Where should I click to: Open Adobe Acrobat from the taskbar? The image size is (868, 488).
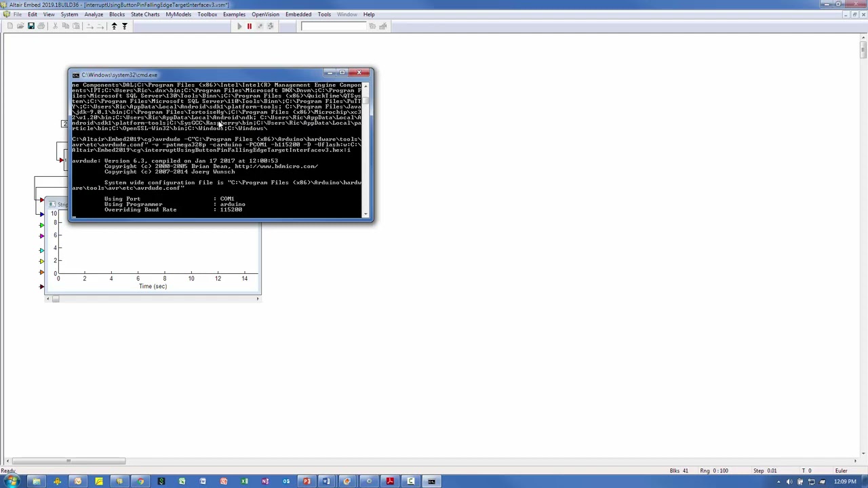click(390, 481)
